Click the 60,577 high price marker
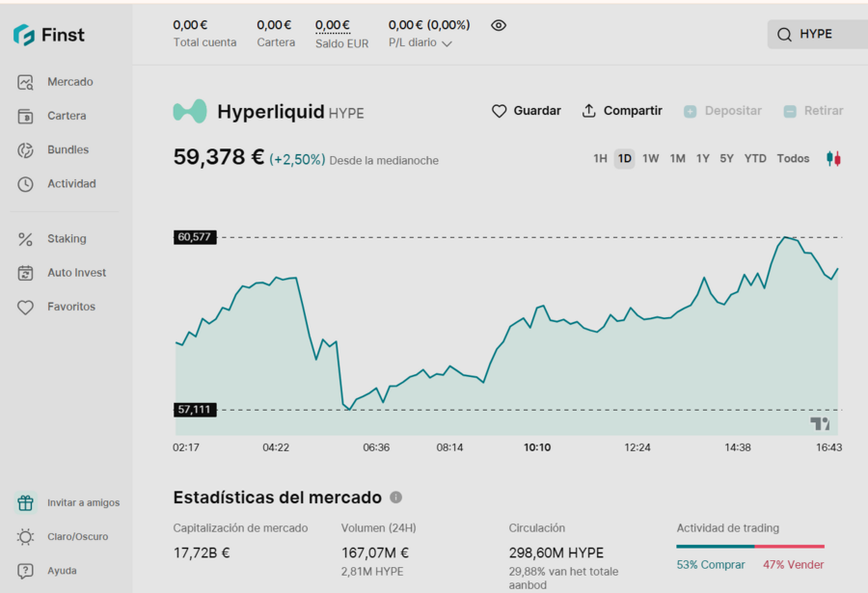The height and width of the screenshot is (593, 868). tap(194, 237)
